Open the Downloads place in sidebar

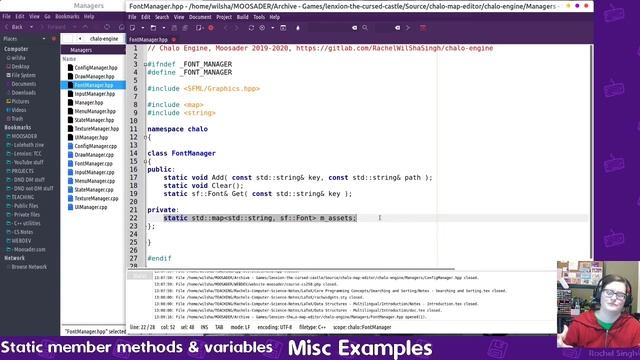click(x=24, y=93)
